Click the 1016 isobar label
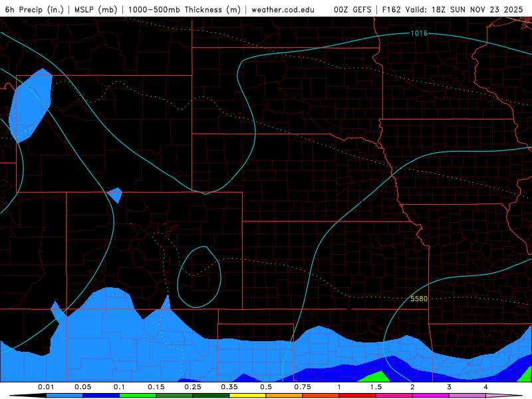The width and height of the screenshot is (532, 399). click(x=419, y=33)
